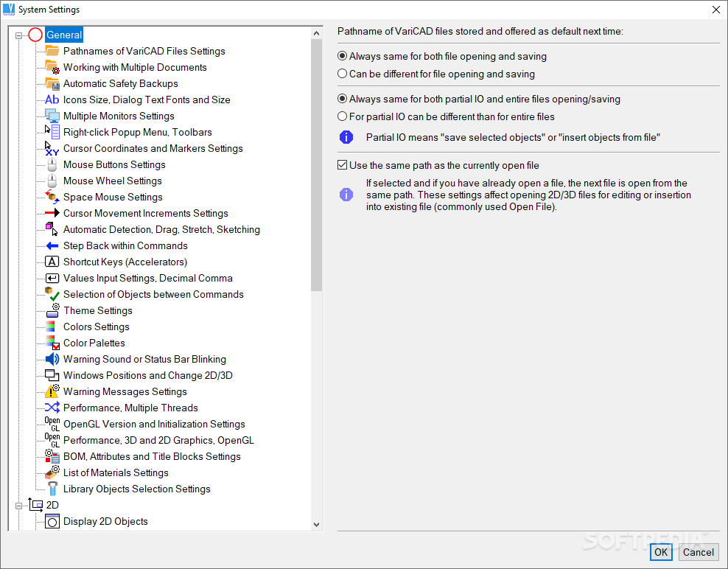This screenshot has width=728, height=569.
Task: Select 'For partial IO can be different' option
Action: click(x=342, y=116)
